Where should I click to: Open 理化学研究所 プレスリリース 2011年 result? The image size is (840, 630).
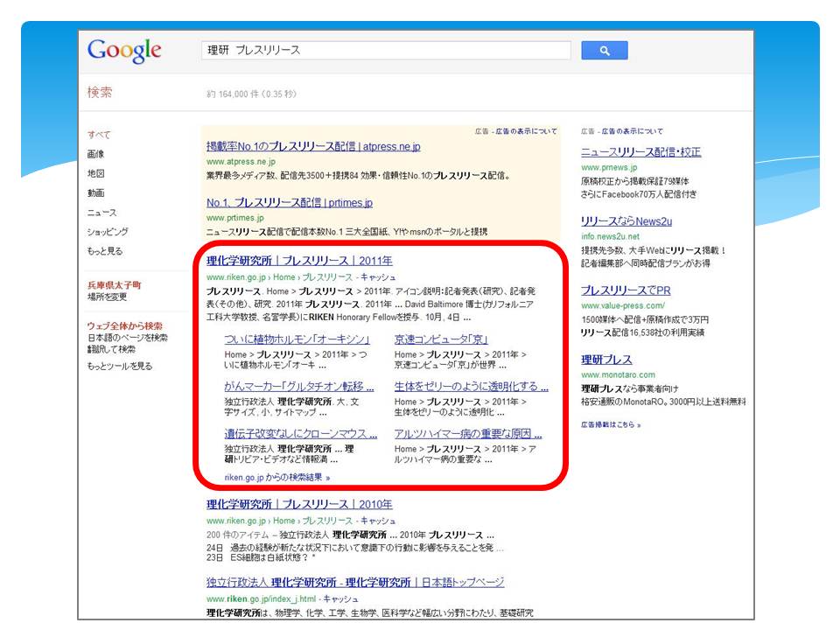[x=299, y=261]
